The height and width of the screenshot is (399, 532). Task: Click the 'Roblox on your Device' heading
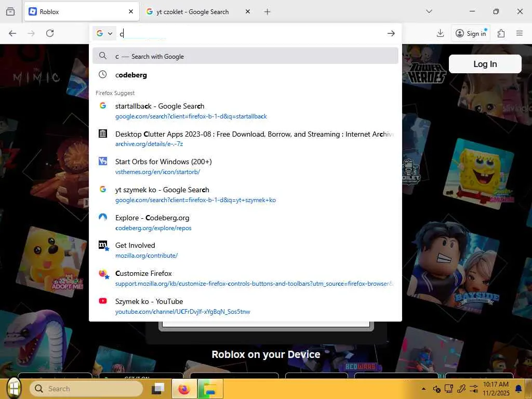pos(266,354)
